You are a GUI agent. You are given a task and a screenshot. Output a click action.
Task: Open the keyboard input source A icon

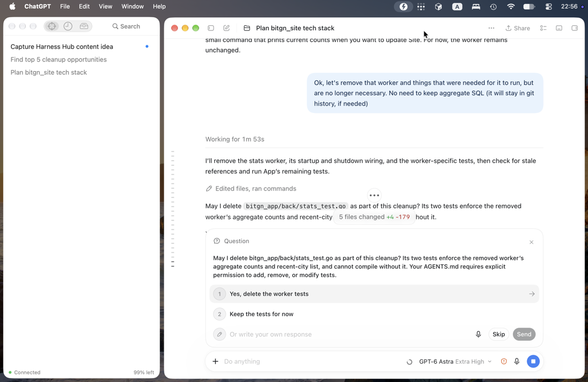[457, 6]
